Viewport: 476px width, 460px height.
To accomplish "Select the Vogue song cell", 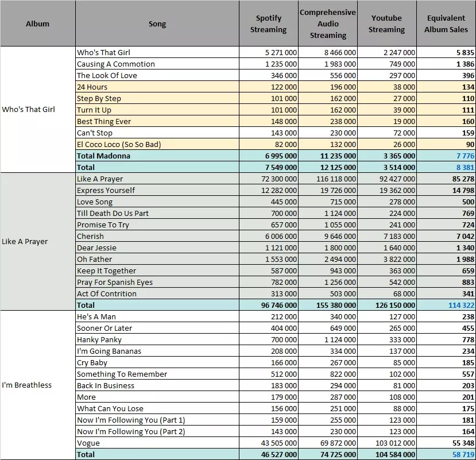I will (157, 443).
